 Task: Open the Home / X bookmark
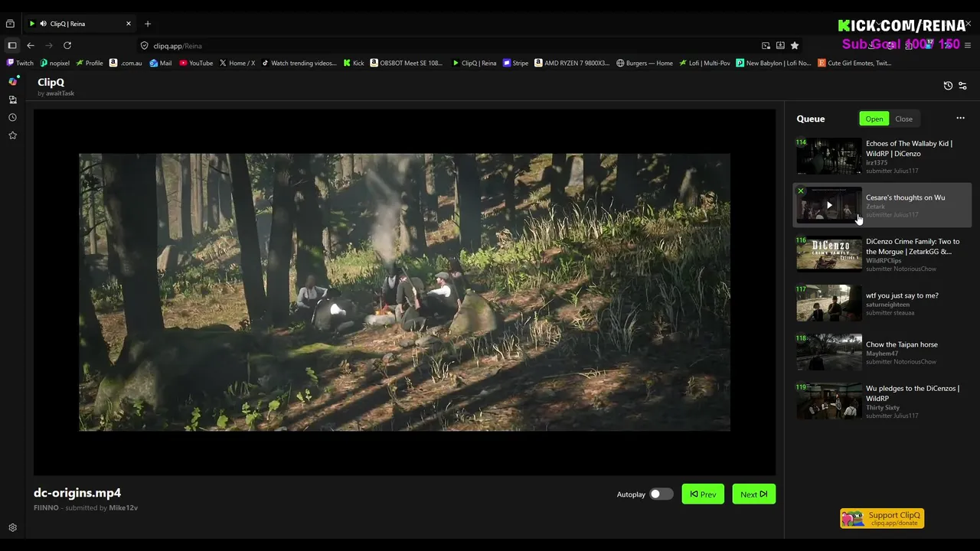[237, 63]
